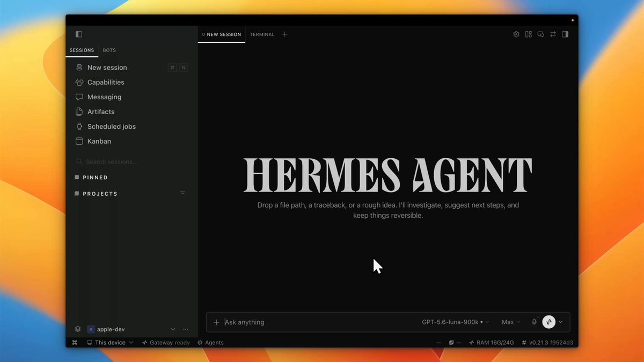644x362 pixels.
Task: Switch to the TERMINAL tab
Action: tap(262, 34)
